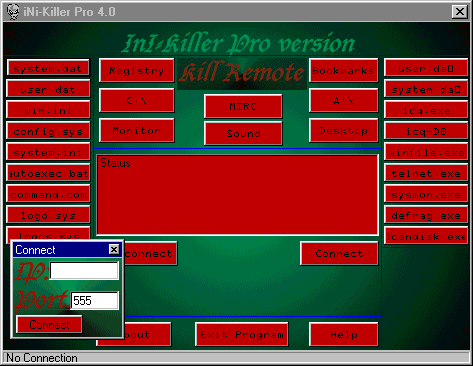Viewport: 473px width, 366px height.
Task: Click the main window's Connect button beside Status
Action: tap(339, 253)
